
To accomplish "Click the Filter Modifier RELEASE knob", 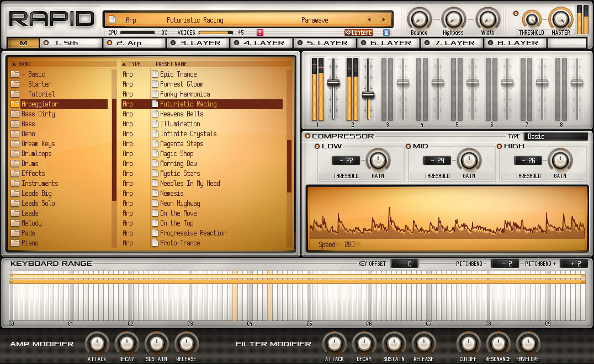I will click(423, 344).
